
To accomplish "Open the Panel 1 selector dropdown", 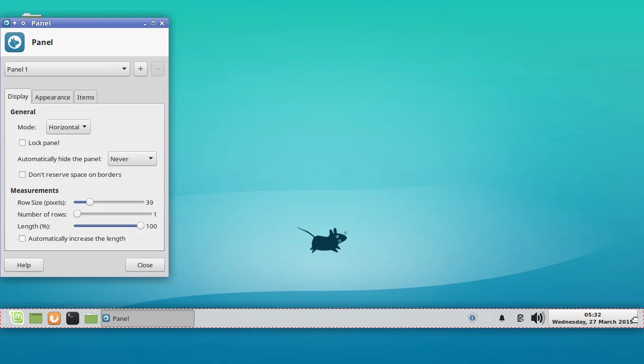I will point(67,69).
